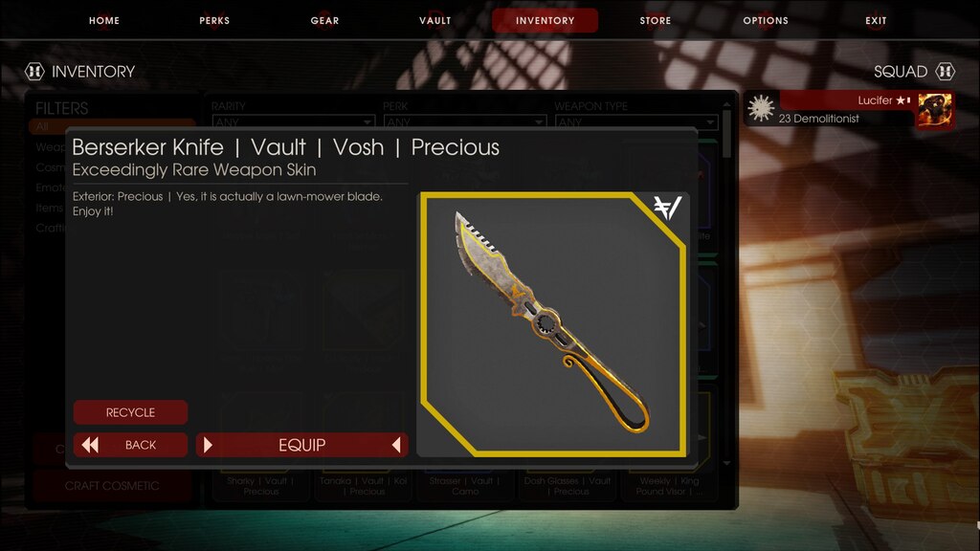Switch to the STORE tab
The height and width of the screenshot is (551, 980).
(655, 21)
